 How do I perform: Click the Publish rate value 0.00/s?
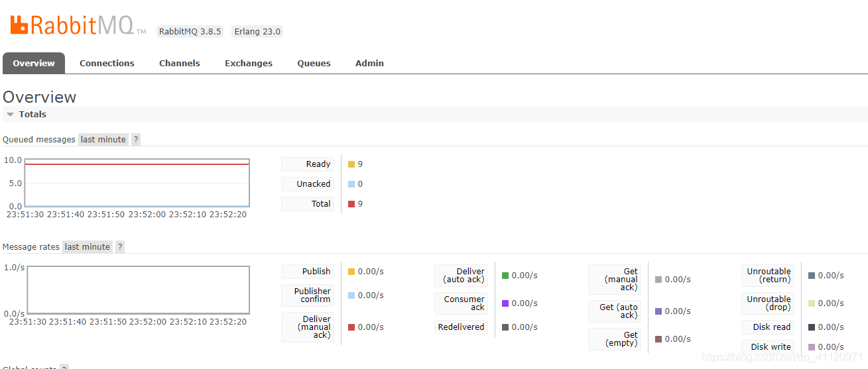[x=371, y=272]
